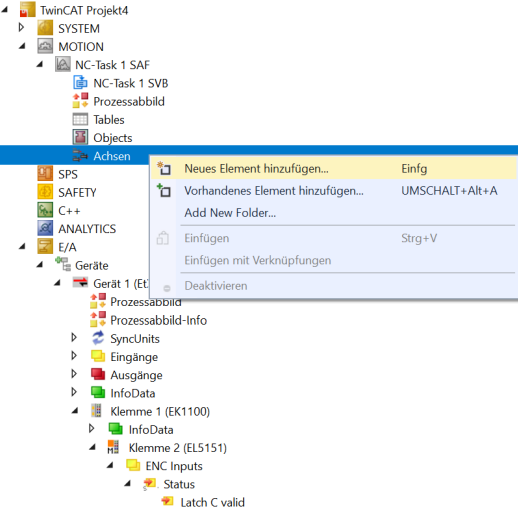
Task: Select the Objects tree label
Action: (x=113, y=138)
